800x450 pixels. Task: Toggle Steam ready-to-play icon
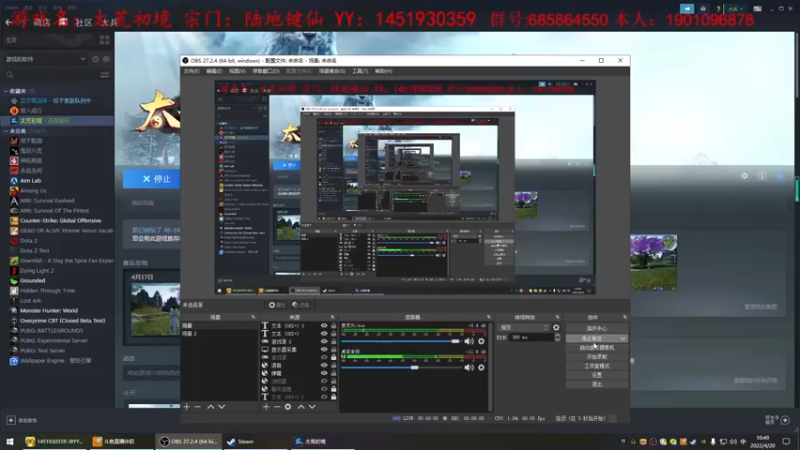(106, 59)
